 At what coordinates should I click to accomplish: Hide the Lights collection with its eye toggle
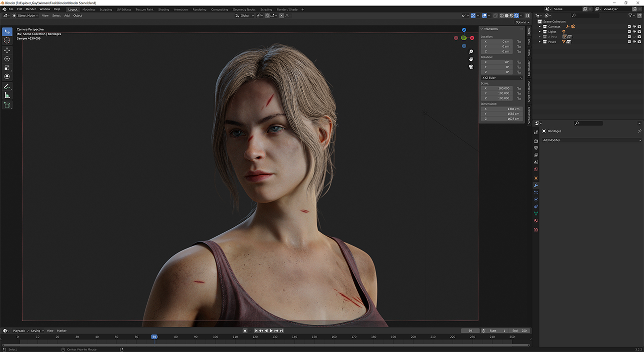[x=634, y=32]
